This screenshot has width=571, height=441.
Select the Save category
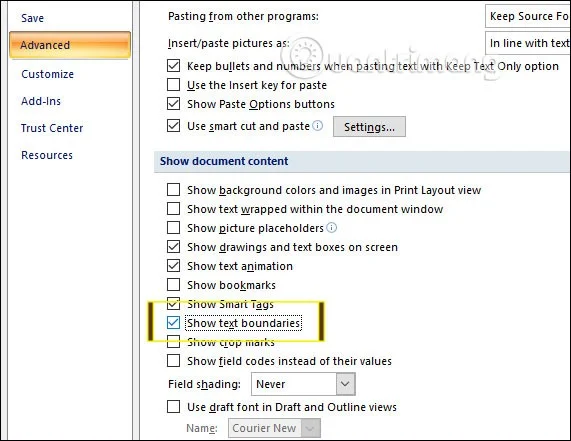pyautogui.click(x=32, y=18)
